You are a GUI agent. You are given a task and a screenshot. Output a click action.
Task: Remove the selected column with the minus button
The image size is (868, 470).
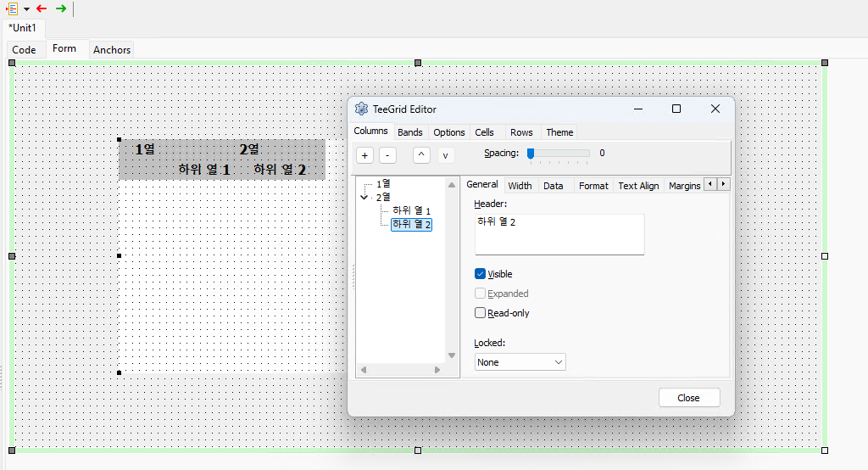[x=387, y=155]
